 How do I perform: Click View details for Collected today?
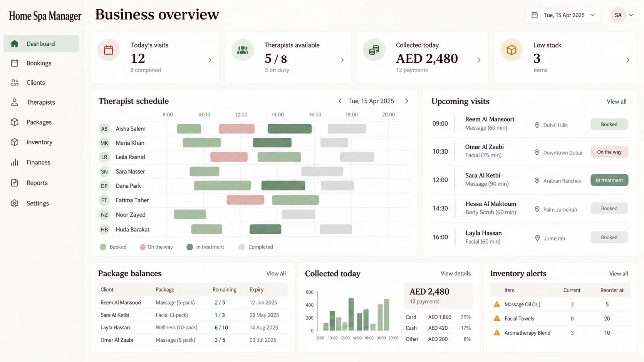(456, 274)
